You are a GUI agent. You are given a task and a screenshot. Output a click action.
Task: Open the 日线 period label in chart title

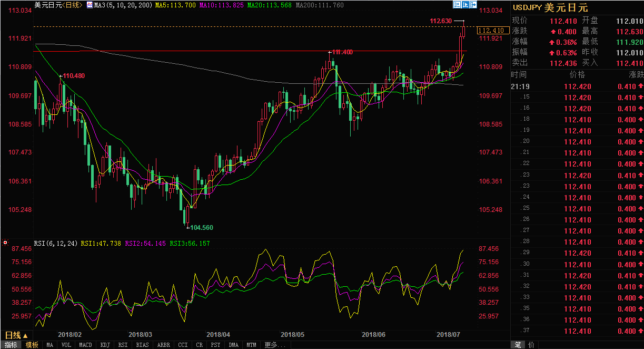(72, 5)
